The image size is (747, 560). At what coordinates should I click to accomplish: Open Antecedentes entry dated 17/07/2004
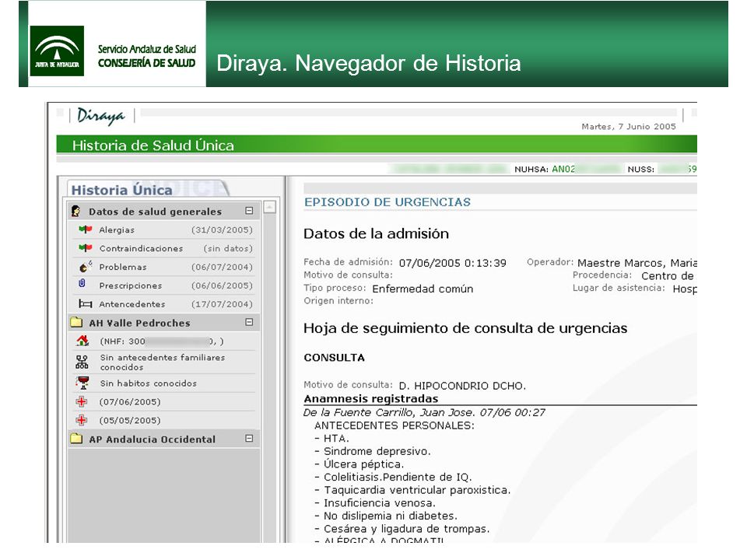(164, 304)
